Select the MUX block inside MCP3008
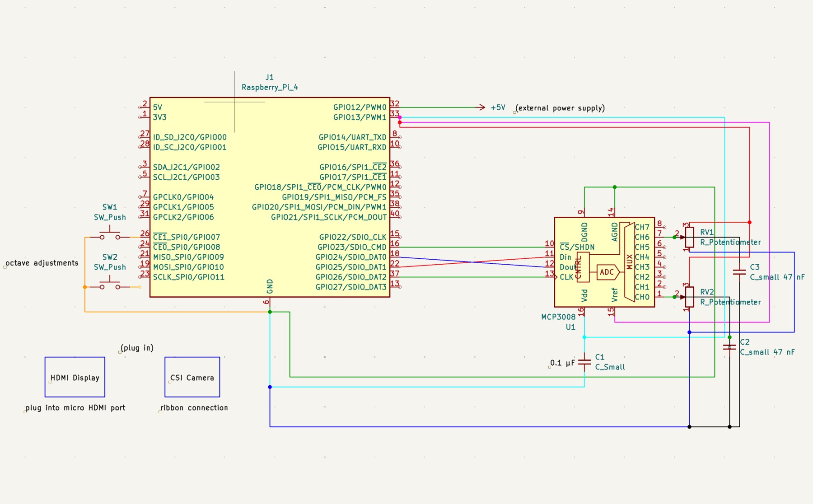 point(629,262)
